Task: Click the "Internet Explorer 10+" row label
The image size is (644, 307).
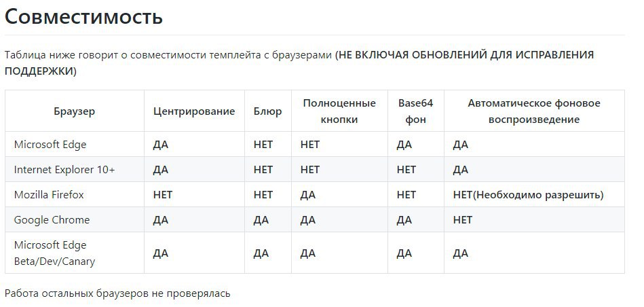Action: [x=64, y=170]
